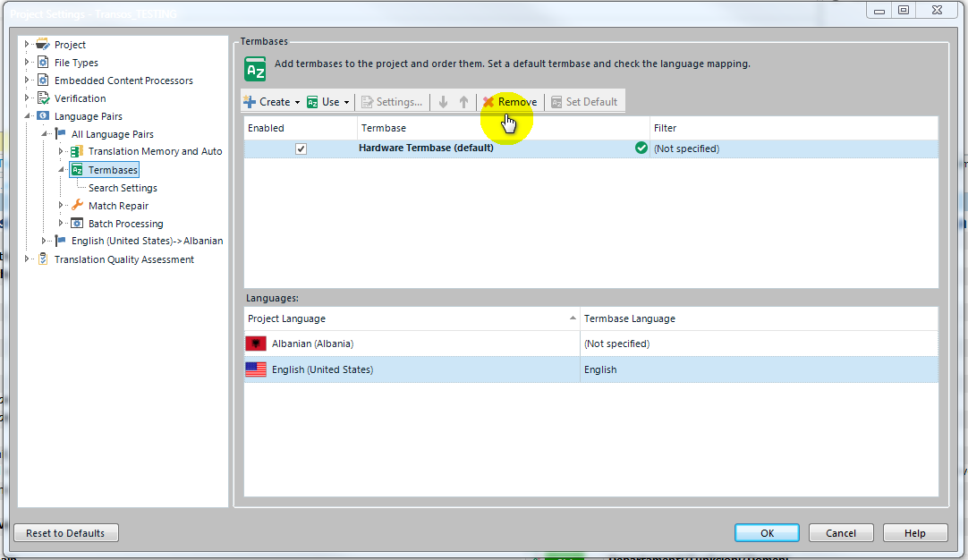Click the OK button
Screen dimensions: 968x560
(767, 533)
